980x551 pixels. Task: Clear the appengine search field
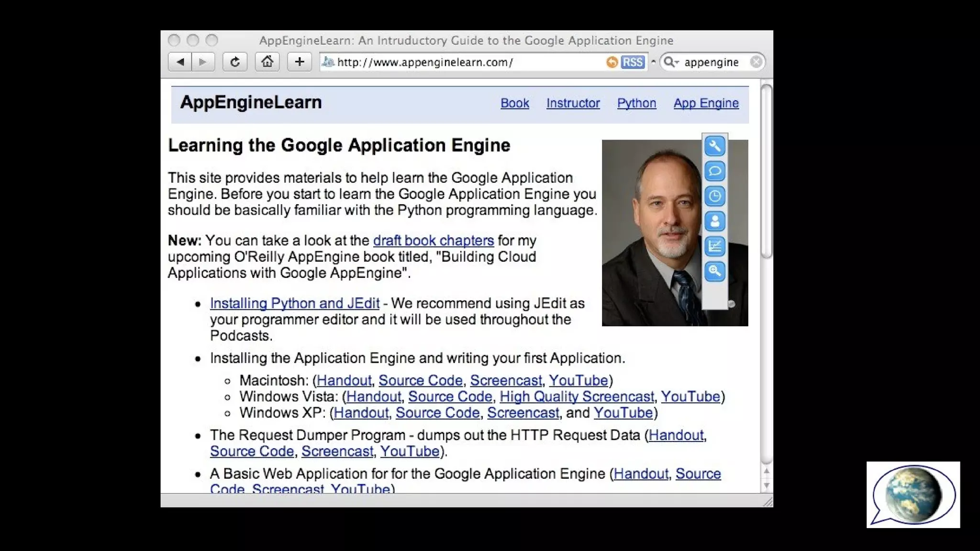(x=756, y=62)
